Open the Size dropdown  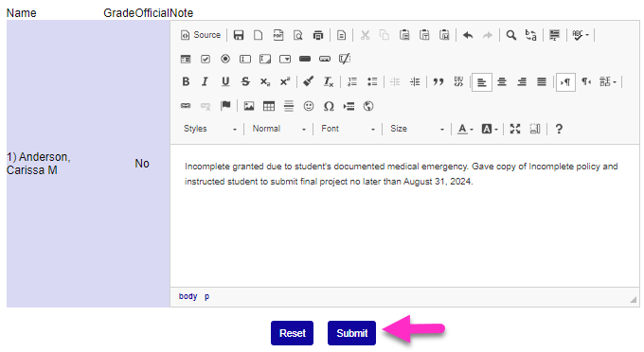coord(417,129)
